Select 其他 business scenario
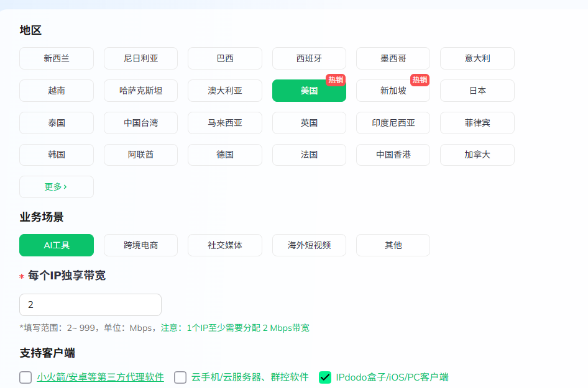The height and width of the screenshot is (388, 588). pyautogui.click(x=393, y=245)
